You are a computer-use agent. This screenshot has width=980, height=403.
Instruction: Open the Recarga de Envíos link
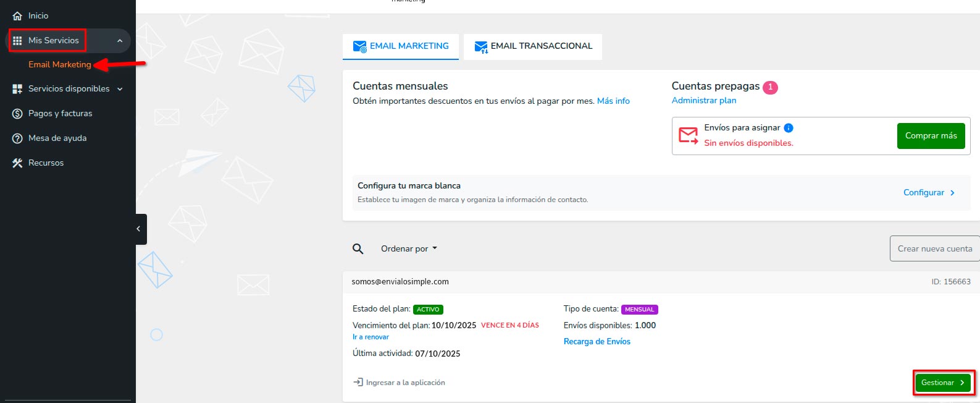coord(597,342)
